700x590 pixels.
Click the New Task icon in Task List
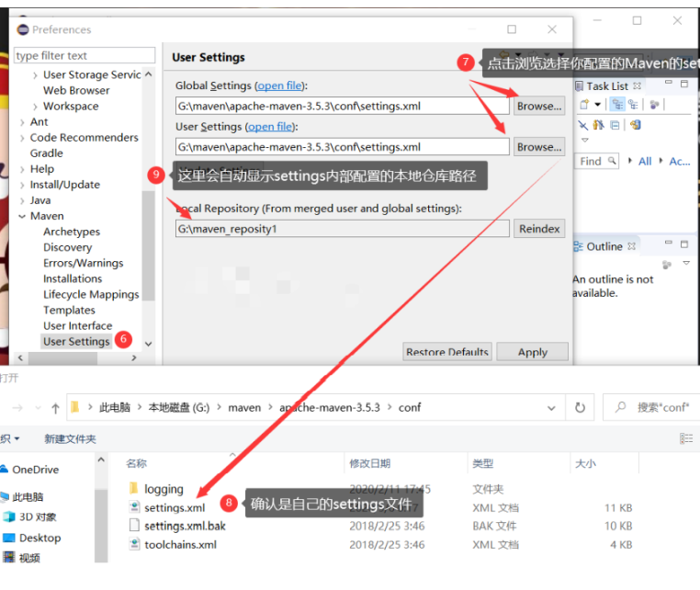[584, 105]
